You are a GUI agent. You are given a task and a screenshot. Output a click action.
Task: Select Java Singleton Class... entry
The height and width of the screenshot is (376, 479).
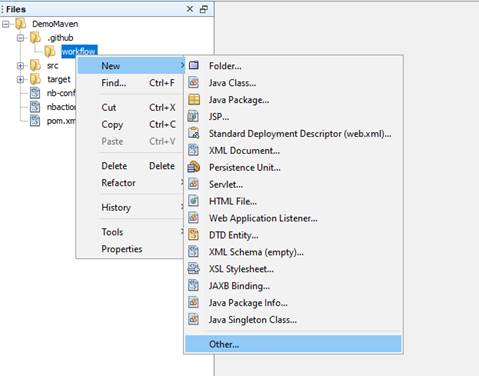(x=293, y=320)
